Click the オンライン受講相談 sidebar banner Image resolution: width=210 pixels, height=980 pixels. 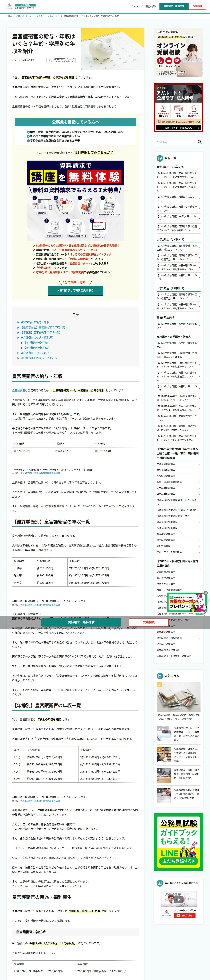point(178,52)
